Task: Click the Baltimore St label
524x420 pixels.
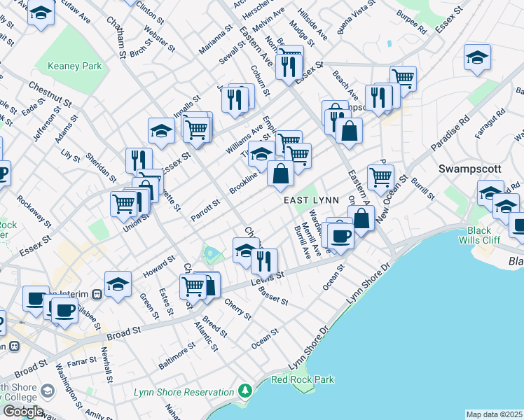Action: 177,356
